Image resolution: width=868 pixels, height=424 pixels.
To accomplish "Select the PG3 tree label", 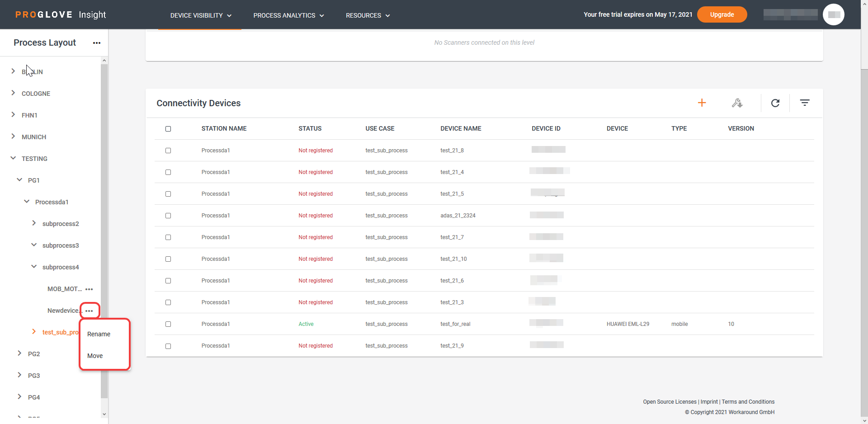I will point(34,376).
